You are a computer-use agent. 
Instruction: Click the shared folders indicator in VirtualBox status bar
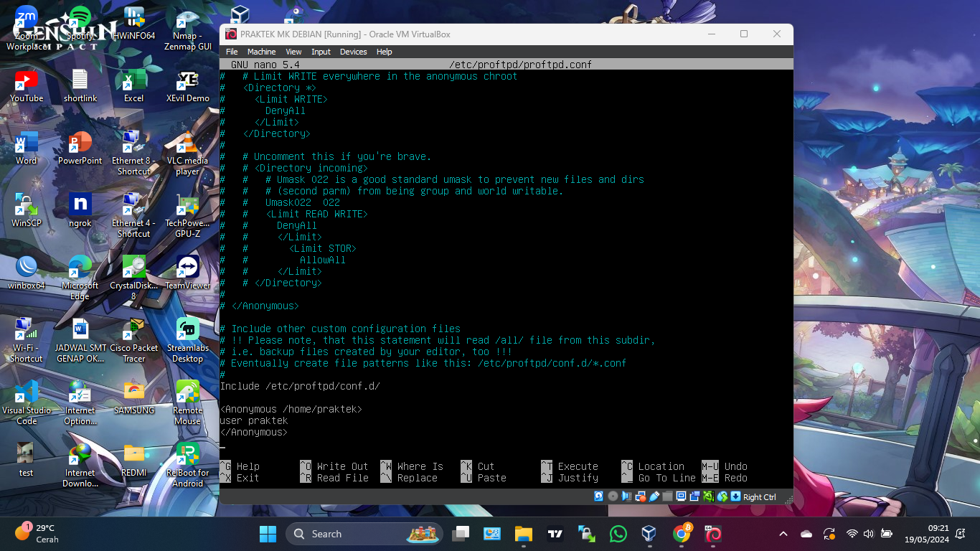click(x=667, y=496)
